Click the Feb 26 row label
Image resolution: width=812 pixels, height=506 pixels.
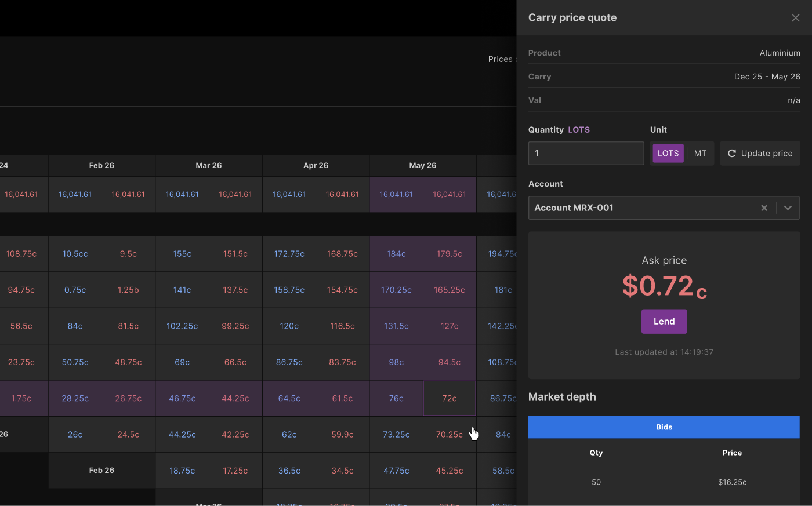[x=101, y=471]
